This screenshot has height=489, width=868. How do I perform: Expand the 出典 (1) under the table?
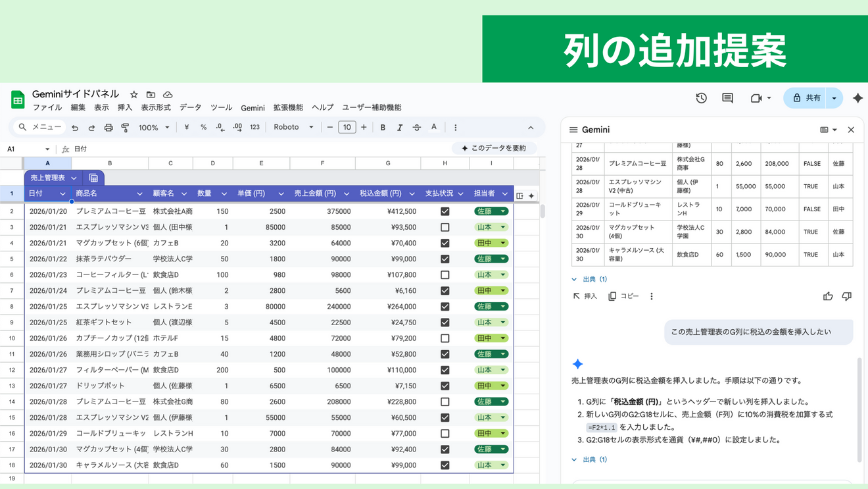(589, 280)
